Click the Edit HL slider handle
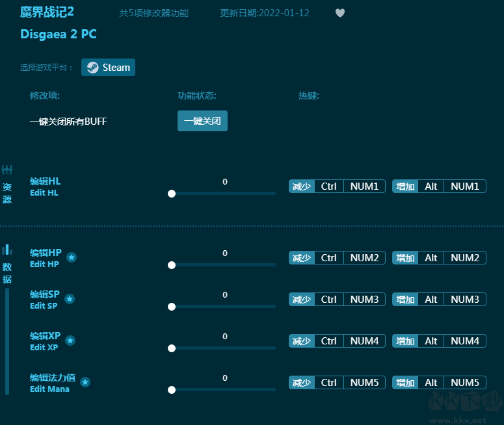The height and width of the screenshot is (425, 504). [x=172, y=194]
